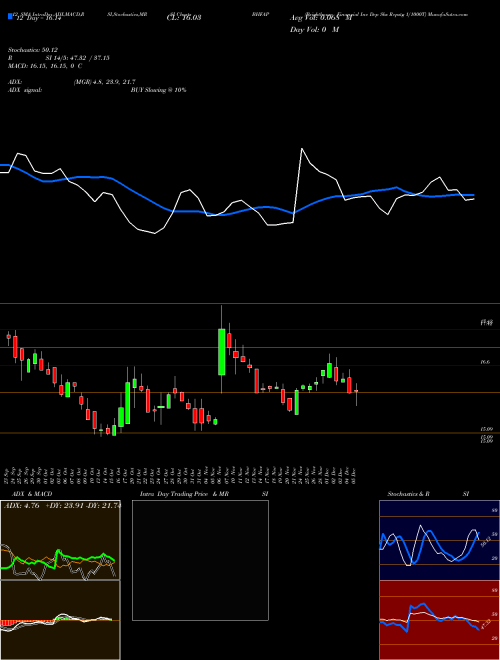This screenshot has width=500, height=660.
Task: Open the ADX chart panel with green line
Action: [60, 540]
